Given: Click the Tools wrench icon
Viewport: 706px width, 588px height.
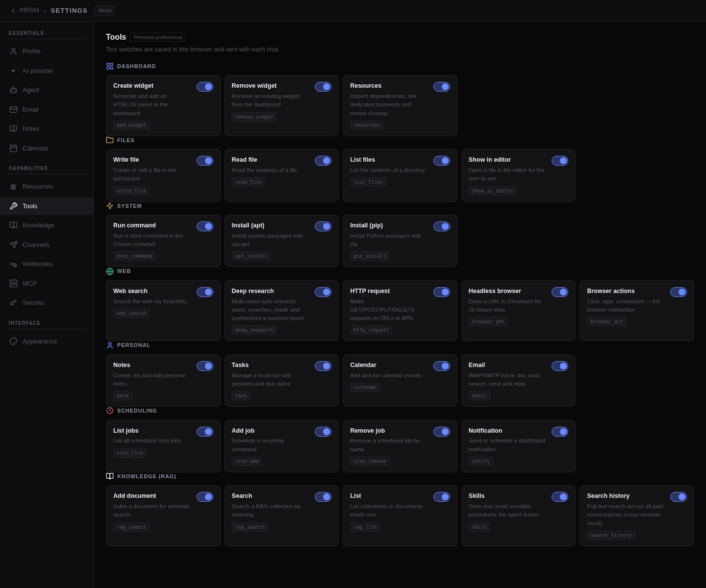Looking at the screenshot, I should pos(13,206).
